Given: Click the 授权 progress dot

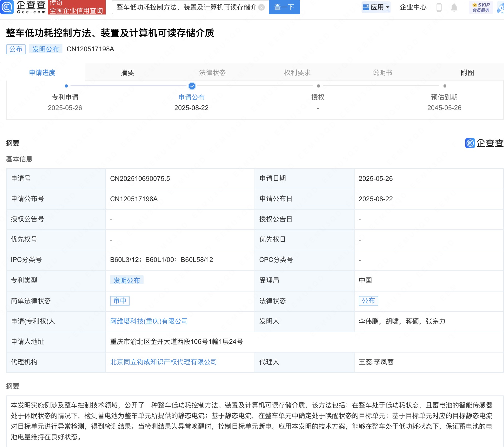Looking at the screenshot, I should click(318, 86).
